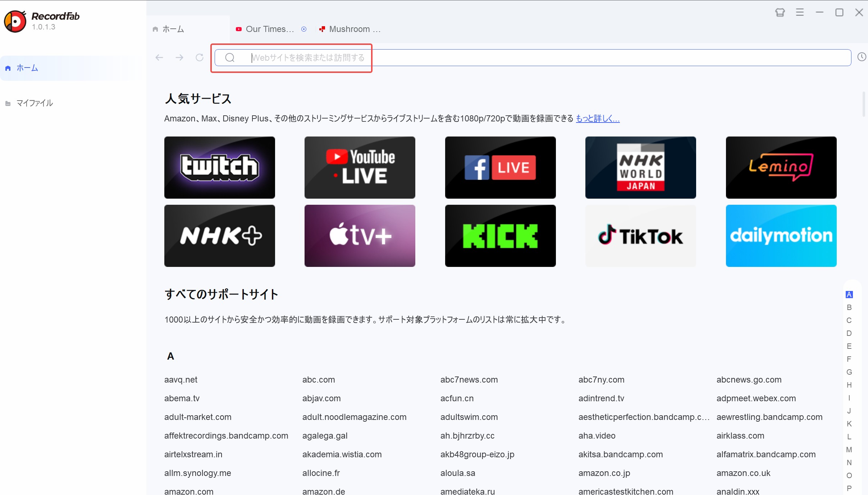Click the page vertical scrollbar

(x=864, y=104)
